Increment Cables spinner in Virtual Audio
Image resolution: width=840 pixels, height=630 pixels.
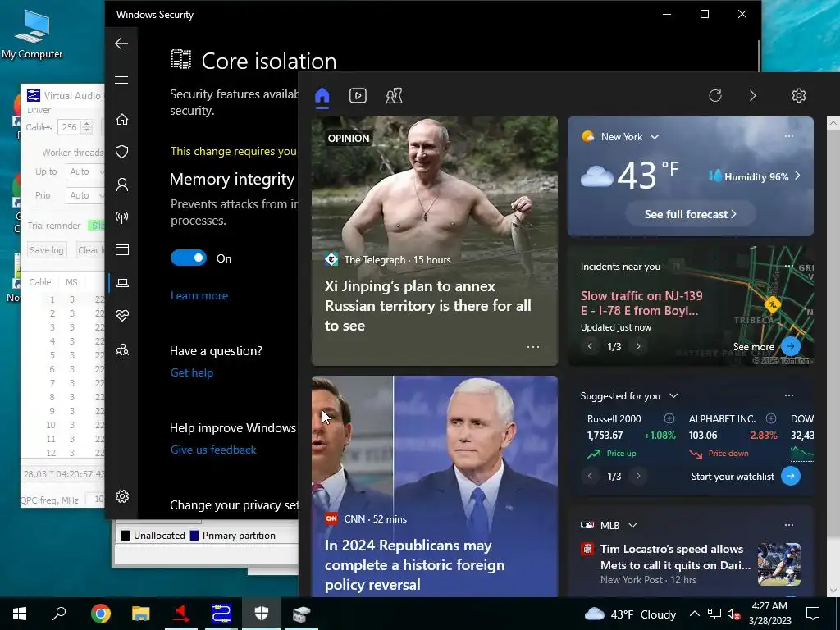point(87,124)
